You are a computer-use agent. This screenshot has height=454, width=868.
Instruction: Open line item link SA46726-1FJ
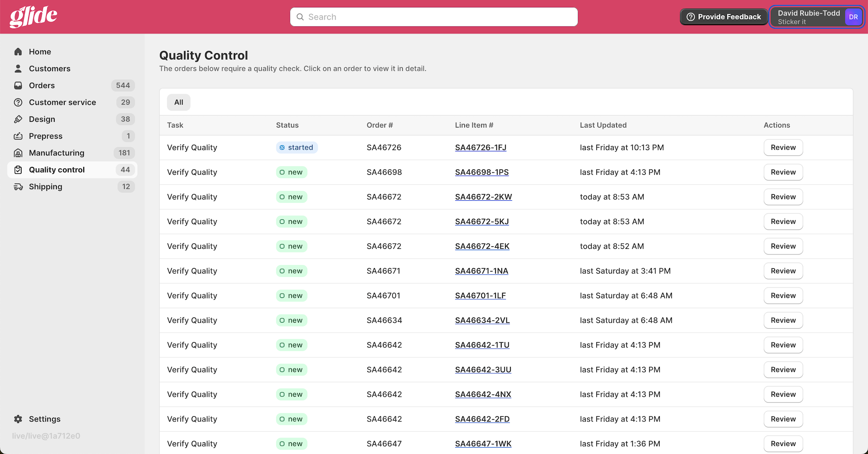pos(480,147)
